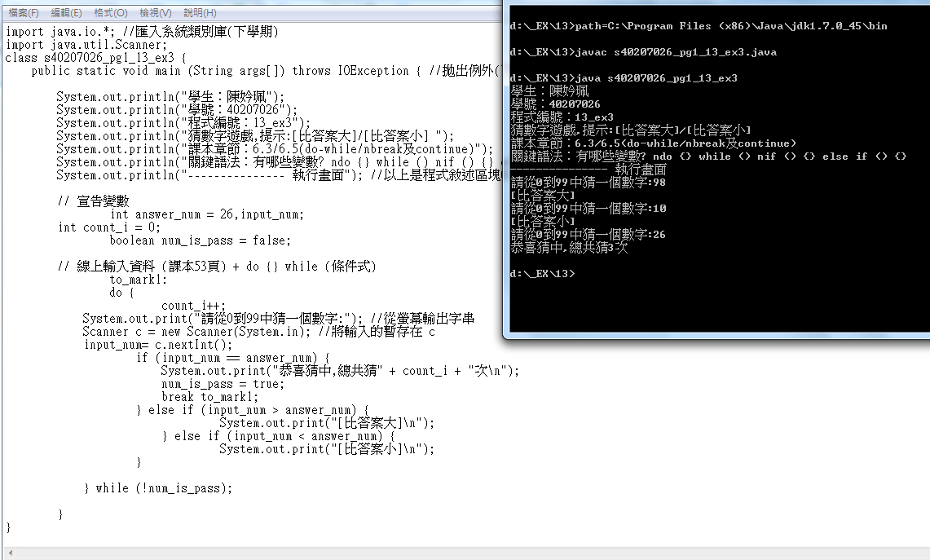Click the console output 程式編號：13_ex3
Image resolution: width=930 pixels, height=560 pixels.
[562, 117]
